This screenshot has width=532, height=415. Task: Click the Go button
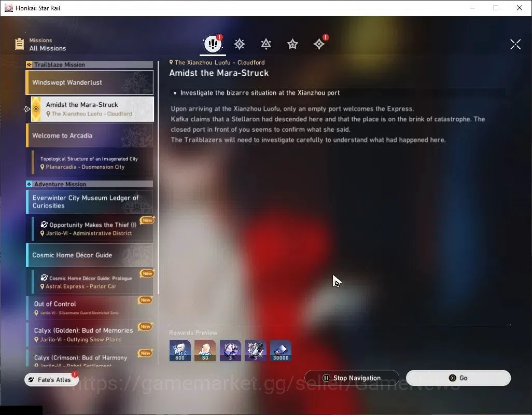(458, 378)
